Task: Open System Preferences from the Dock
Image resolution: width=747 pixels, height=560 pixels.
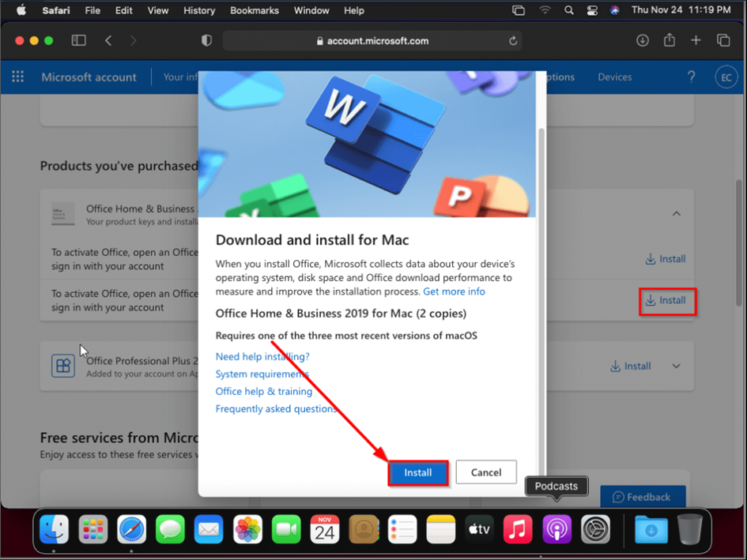Action: (x=595, y=529)
